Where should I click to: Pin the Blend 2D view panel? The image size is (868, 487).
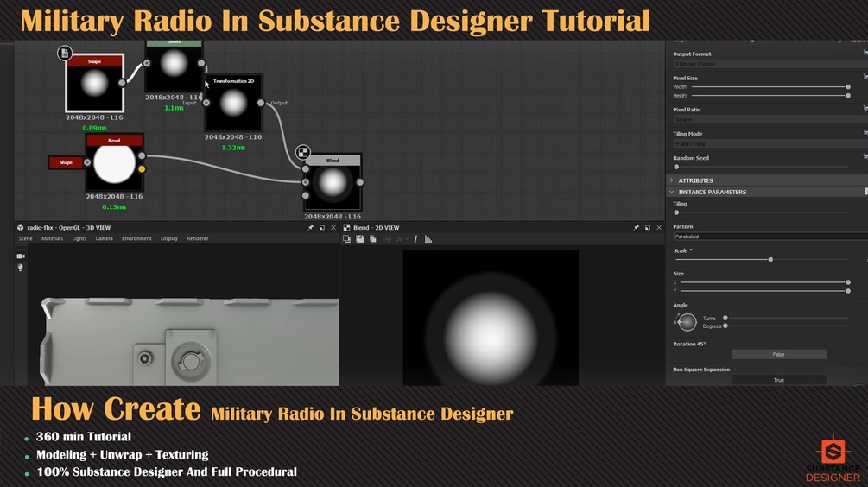click(636, 227)
